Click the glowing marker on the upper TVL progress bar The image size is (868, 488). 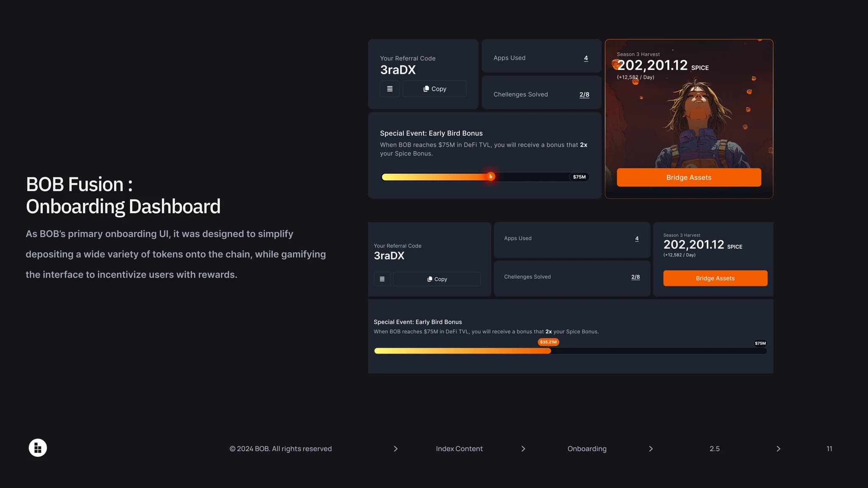click(x=490, y=177)
